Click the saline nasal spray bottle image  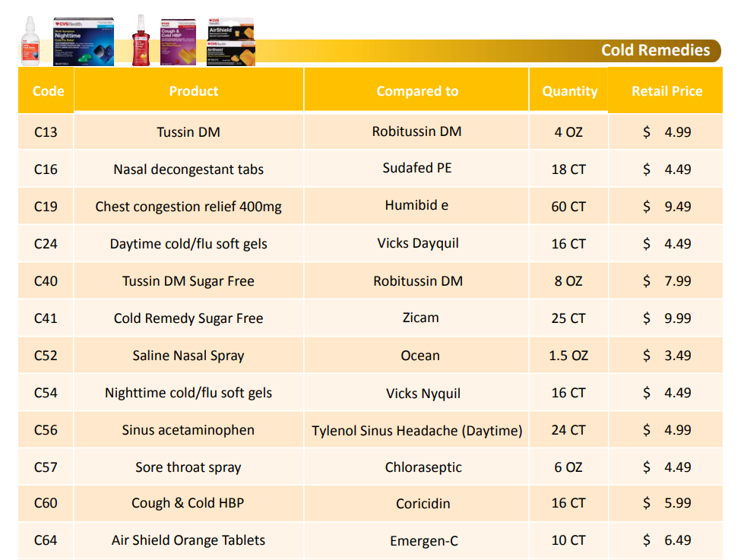(x=30, y=41)
